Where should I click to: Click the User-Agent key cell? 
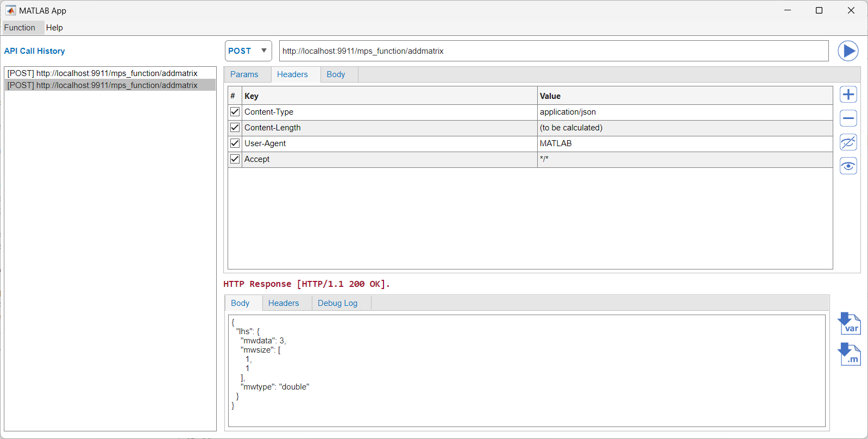coord(389,143)
